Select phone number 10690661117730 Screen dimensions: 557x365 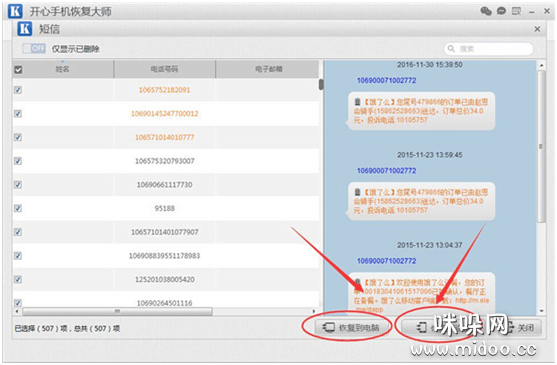[164, 185]
